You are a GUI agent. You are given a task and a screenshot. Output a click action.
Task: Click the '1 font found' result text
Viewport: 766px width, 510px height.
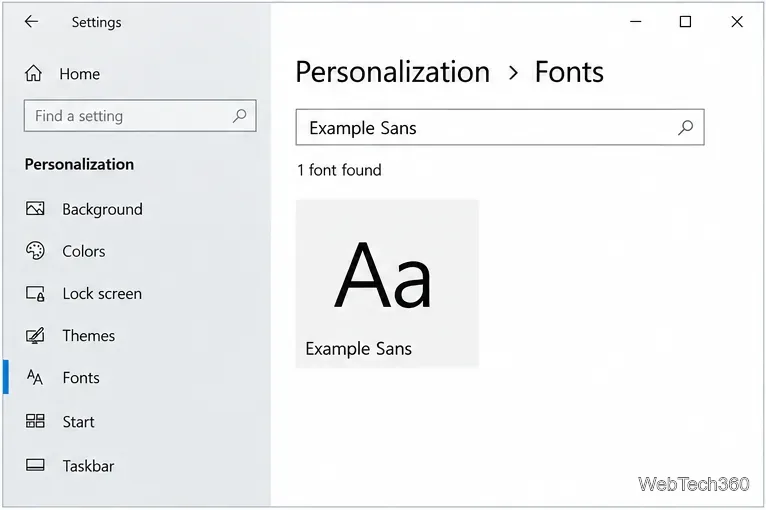click(339, 170)
